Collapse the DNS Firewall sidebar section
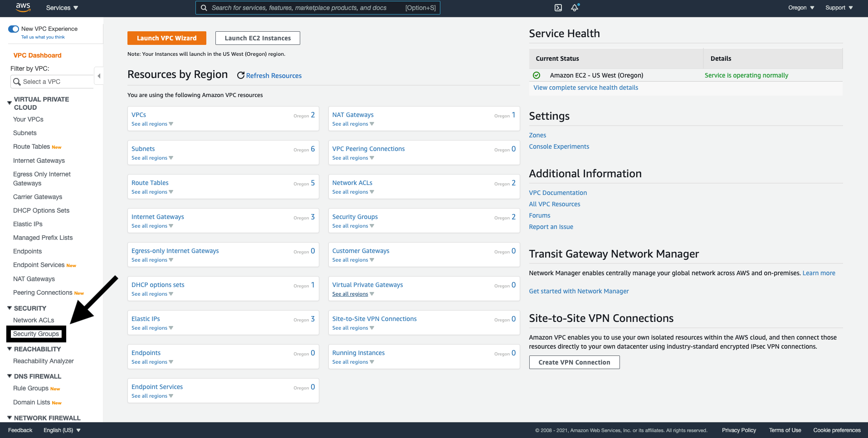 (10, 376)
